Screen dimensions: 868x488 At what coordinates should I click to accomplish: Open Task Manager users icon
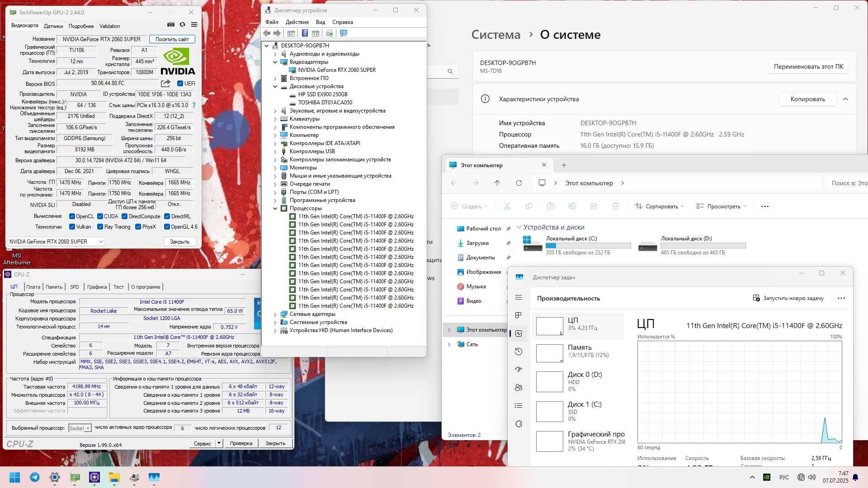tap(519, 387)
